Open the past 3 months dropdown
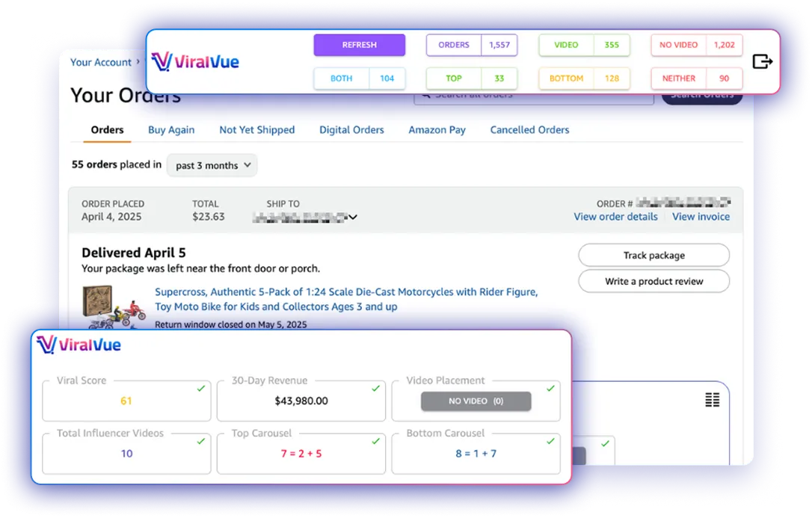Screen dimensions: 812x518 pyautogui.click(x=212, y=165)
